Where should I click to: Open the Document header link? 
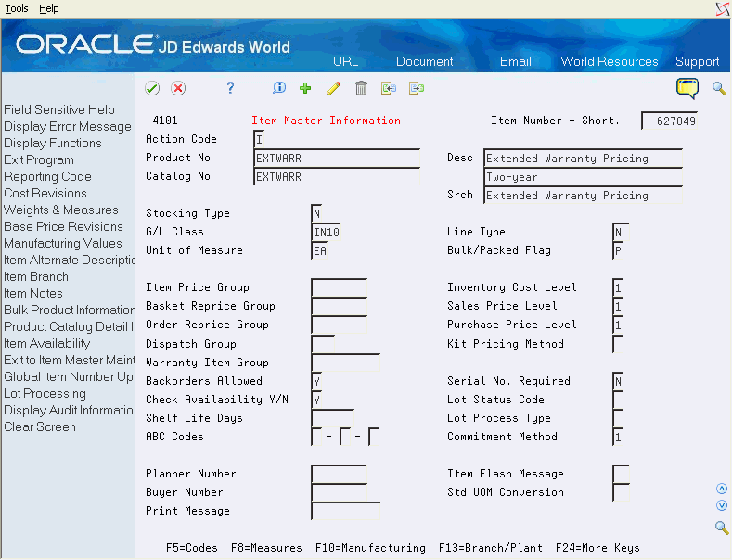point(424,61)
